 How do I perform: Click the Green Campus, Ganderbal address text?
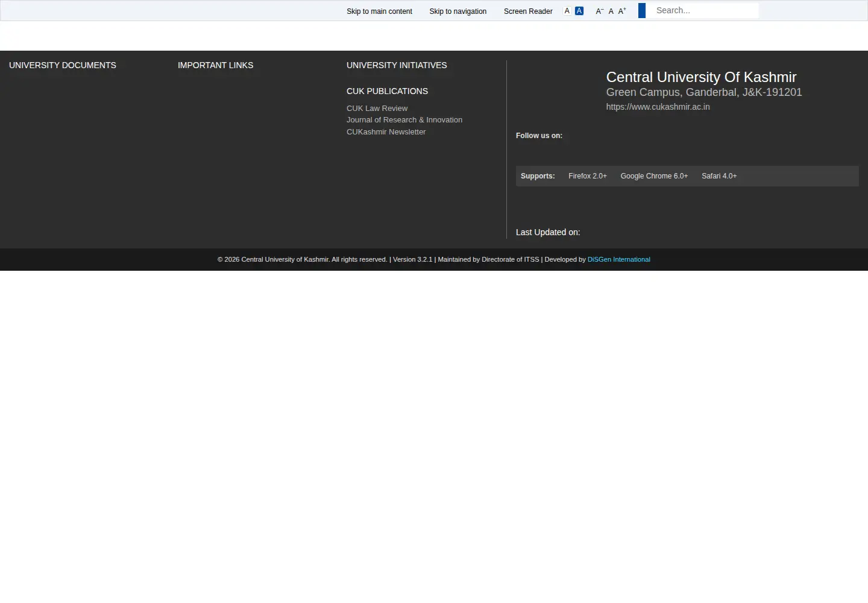point(704,92)
